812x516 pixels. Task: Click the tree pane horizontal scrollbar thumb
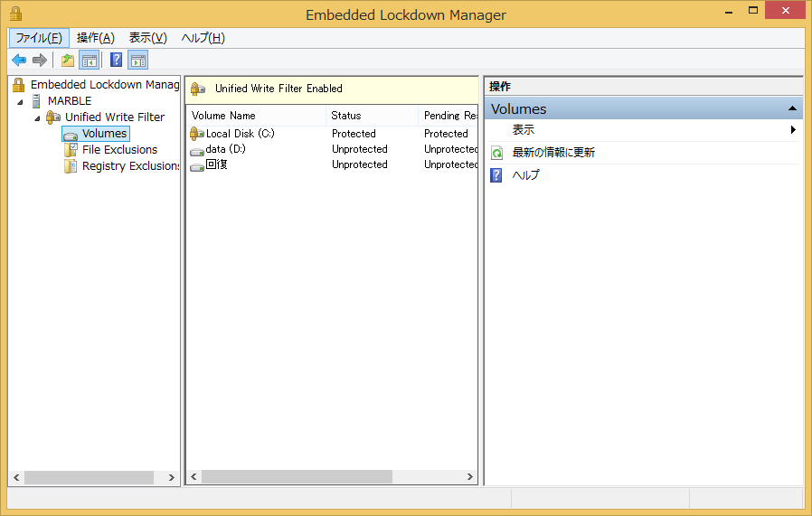coord(89,477)
